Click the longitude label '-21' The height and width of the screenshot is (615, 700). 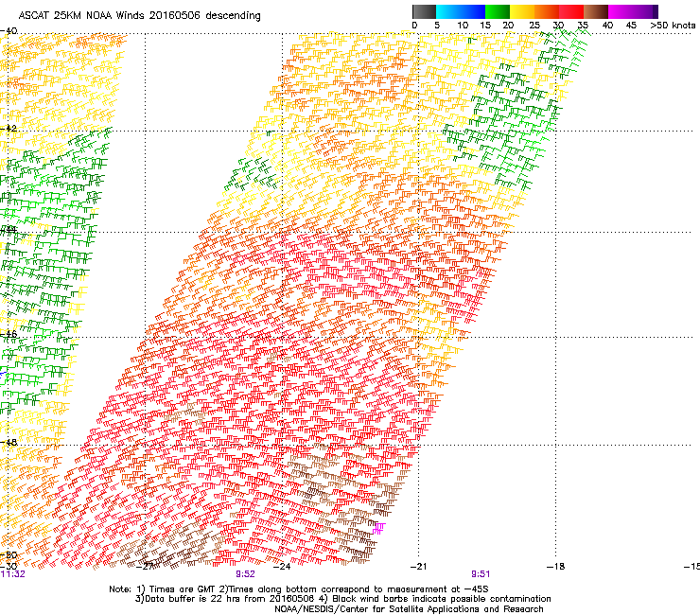418,567
